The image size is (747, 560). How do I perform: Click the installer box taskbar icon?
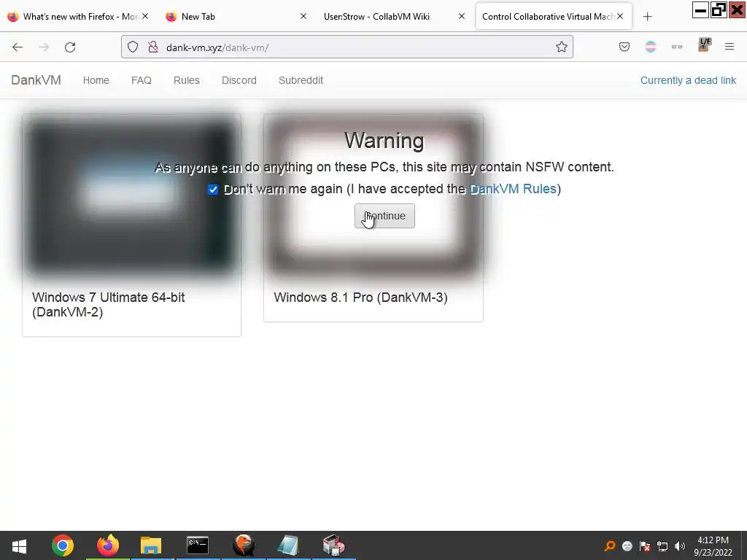[334, 545]
